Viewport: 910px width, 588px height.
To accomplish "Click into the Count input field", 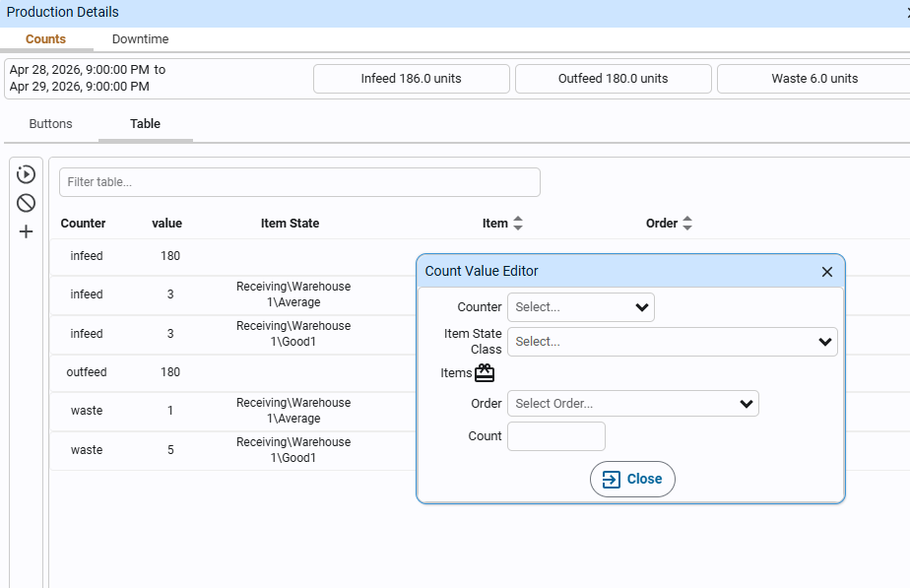I will (556, 436).
